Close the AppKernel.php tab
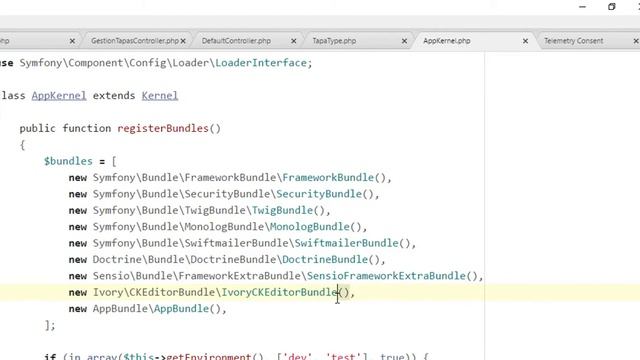640x360 pixels. coord(525,41)
